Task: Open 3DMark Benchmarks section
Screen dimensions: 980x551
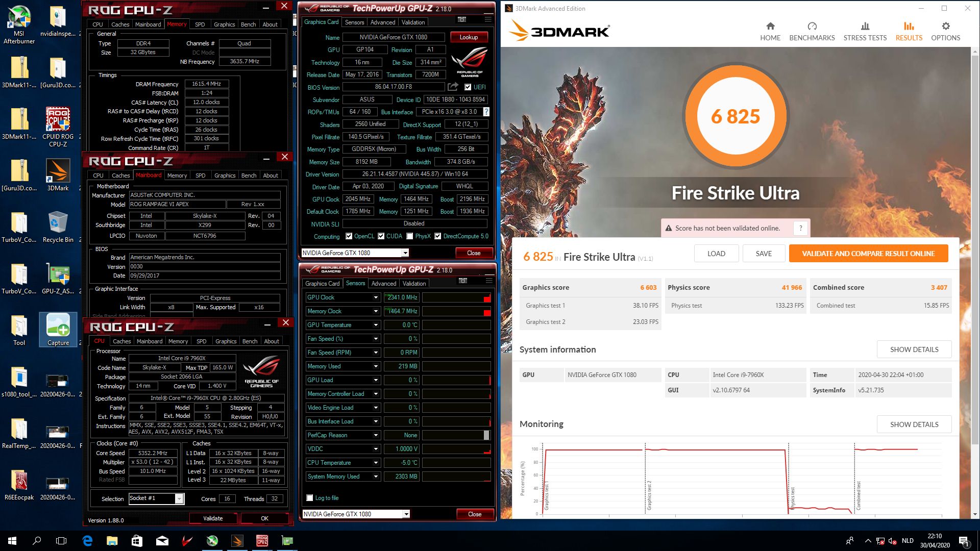Action: 812,31
